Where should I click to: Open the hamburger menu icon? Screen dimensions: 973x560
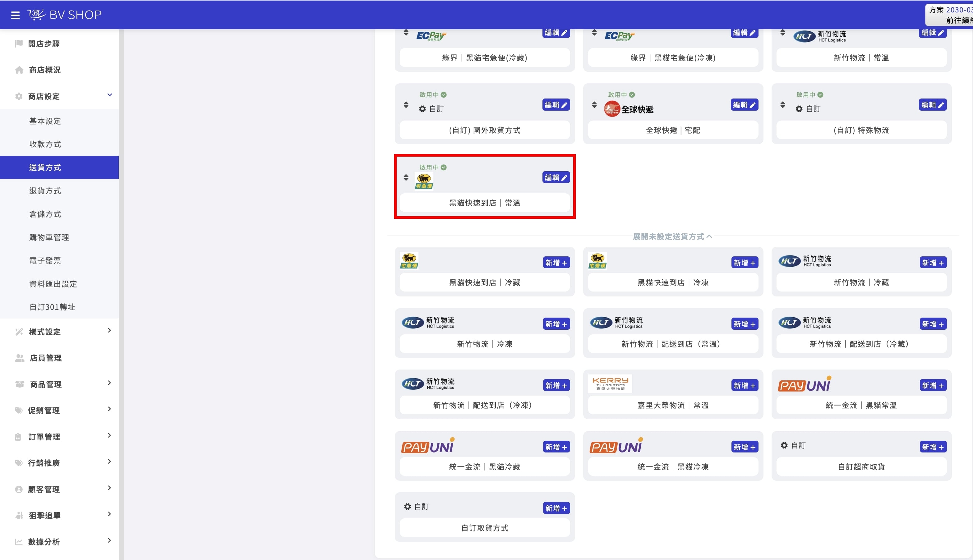[16, 15]
